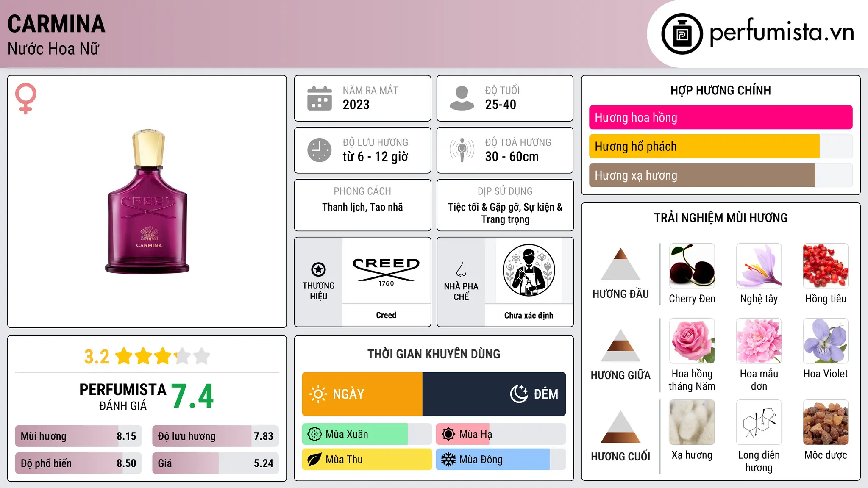The width and height of the screenshot is (868, 488).
Task: Click the Giá 5.24 score bar
Action: pos(215,463)
